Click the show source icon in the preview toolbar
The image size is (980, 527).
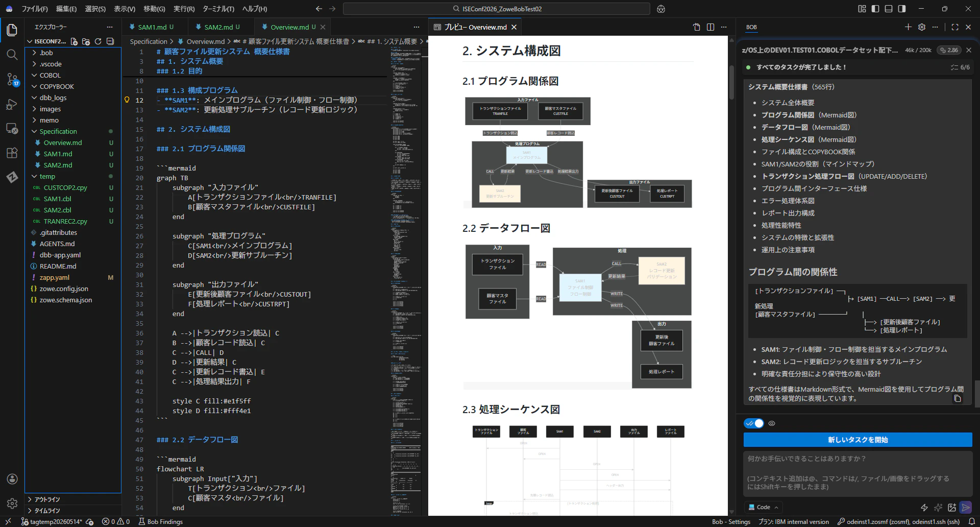697,27
